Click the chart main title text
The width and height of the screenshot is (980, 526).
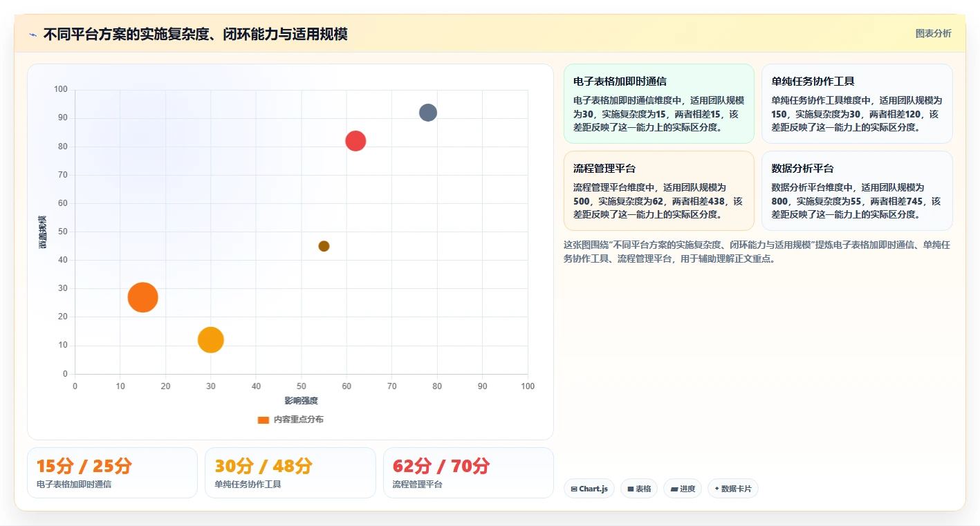pyautogui.click(x=195, y=35)
